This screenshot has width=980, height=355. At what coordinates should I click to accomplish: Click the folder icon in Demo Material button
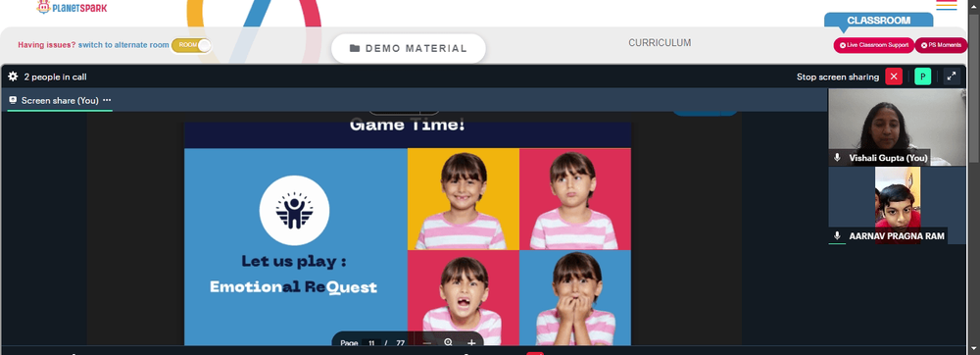pyautogui.click(x=355, y=48)
